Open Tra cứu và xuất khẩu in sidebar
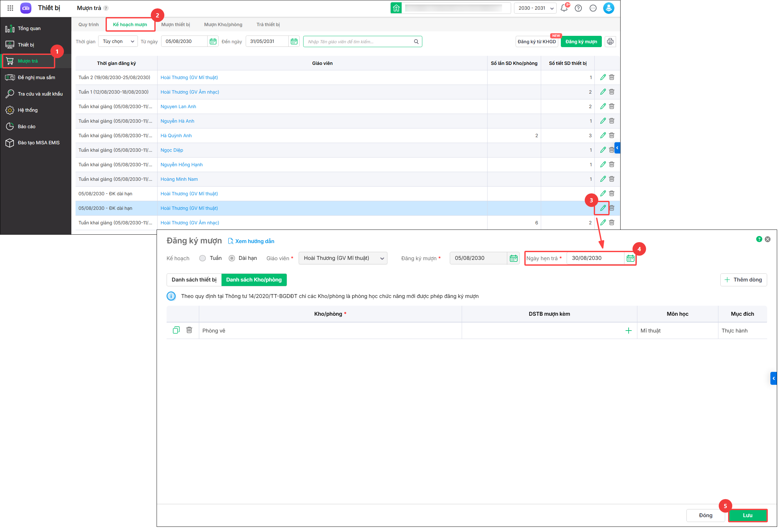 coord(36,94)
